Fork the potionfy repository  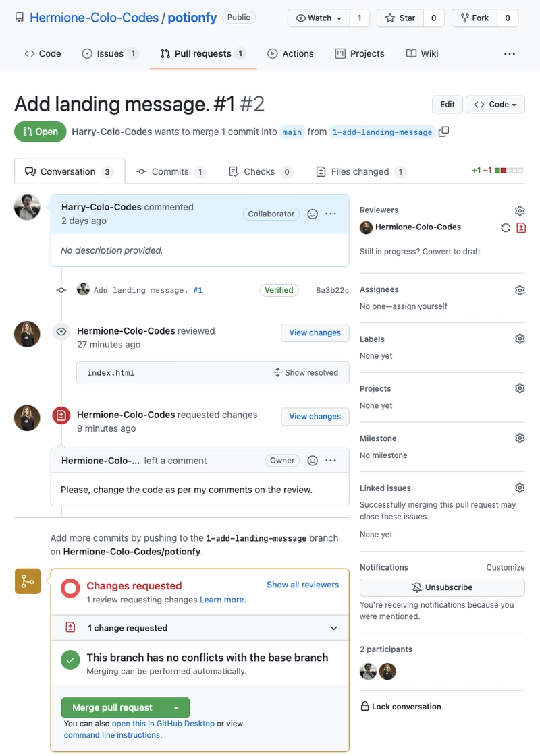[475, 18]
